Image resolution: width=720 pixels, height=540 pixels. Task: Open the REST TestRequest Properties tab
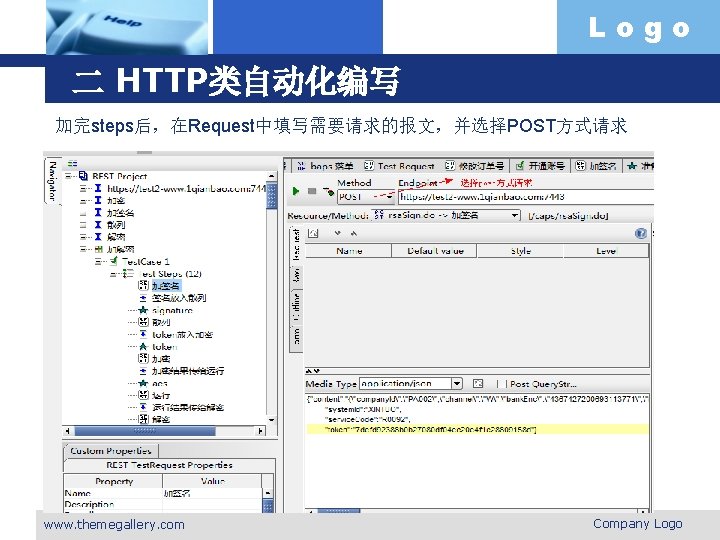click(x=169, y=465)
